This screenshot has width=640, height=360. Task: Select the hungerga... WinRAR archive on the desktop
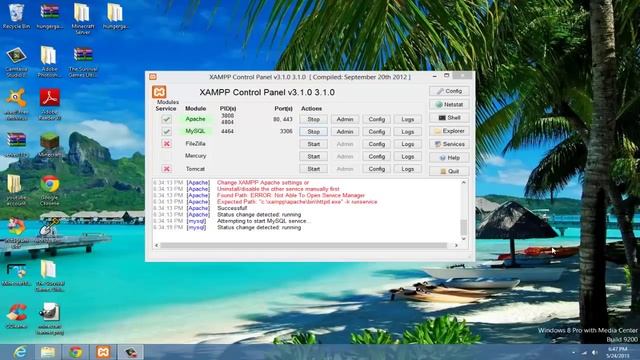(x=50, y=16)
